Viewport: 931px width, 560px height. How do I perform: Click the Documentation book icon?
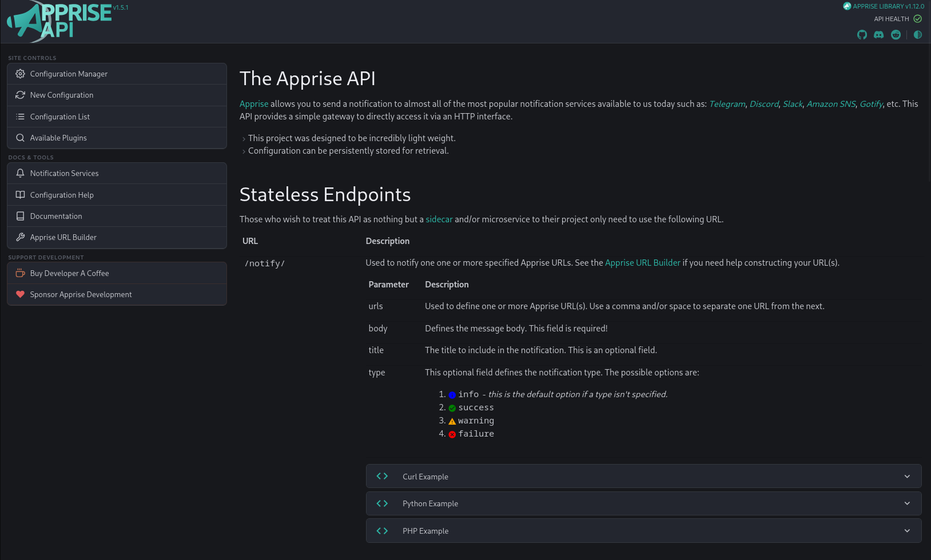pos(20,216)
